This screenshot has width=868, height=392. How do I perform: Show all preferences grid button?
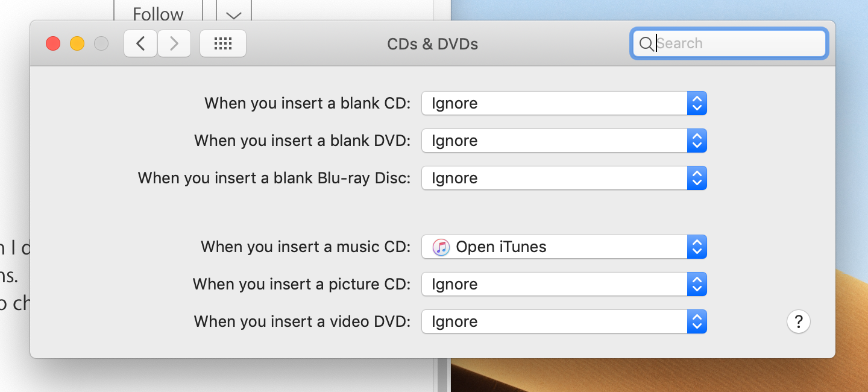point(222,43)
